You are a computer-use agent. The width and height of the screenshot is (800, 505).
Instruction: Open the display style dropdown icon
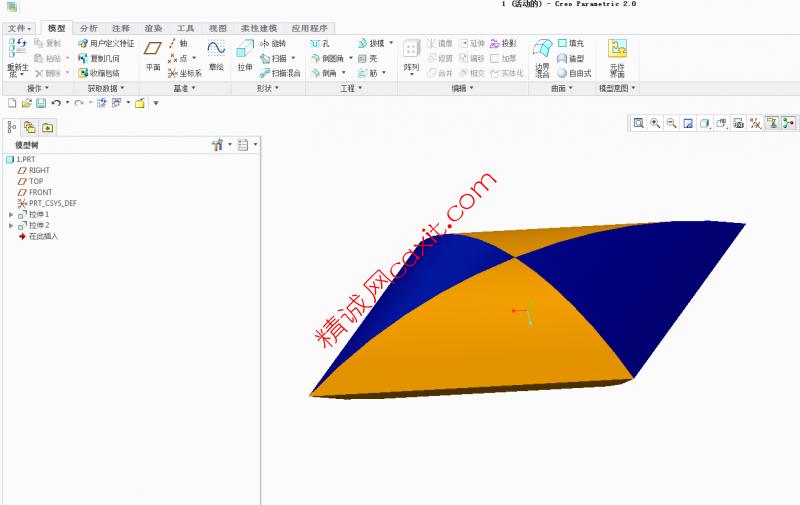(705, 123)
